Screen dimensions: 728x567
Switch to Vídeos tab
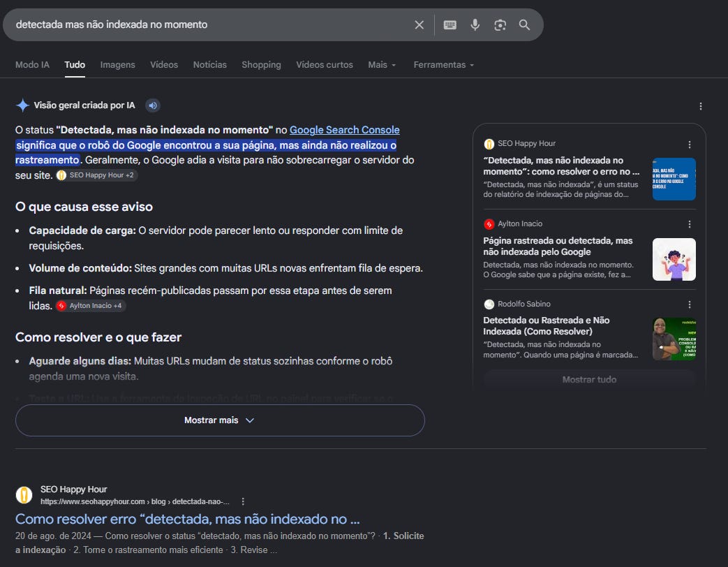click(164, 65)
